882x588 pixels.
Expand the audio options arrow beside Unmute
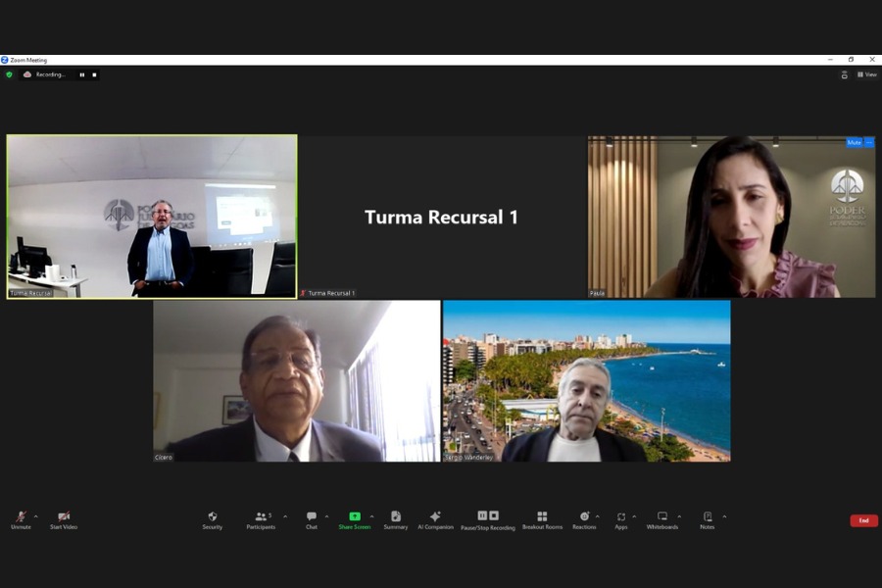click(36, 516)
